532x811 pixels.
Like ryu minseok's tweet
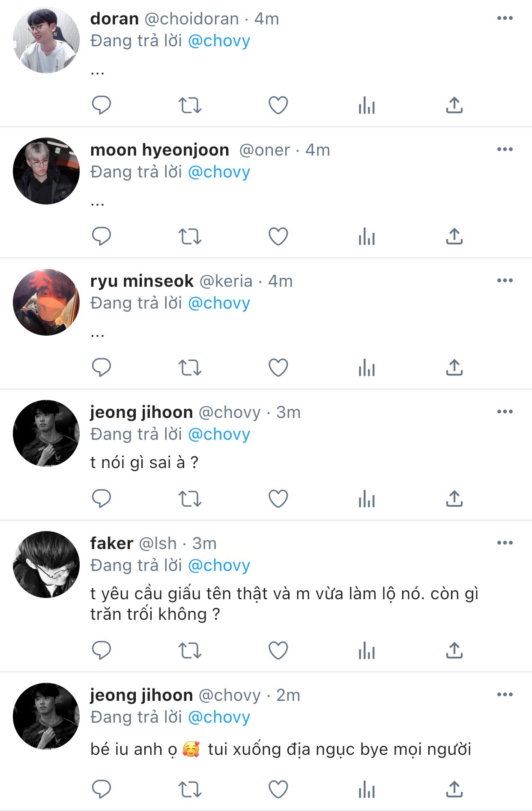(x=278, y=367)
